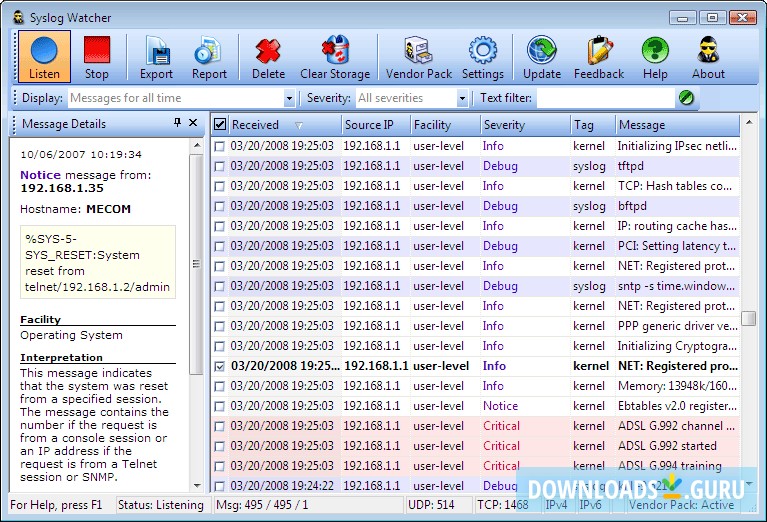Select the 'ADSL G.994 training' row
Screen dimensions: 767x522
pos(475,466)
